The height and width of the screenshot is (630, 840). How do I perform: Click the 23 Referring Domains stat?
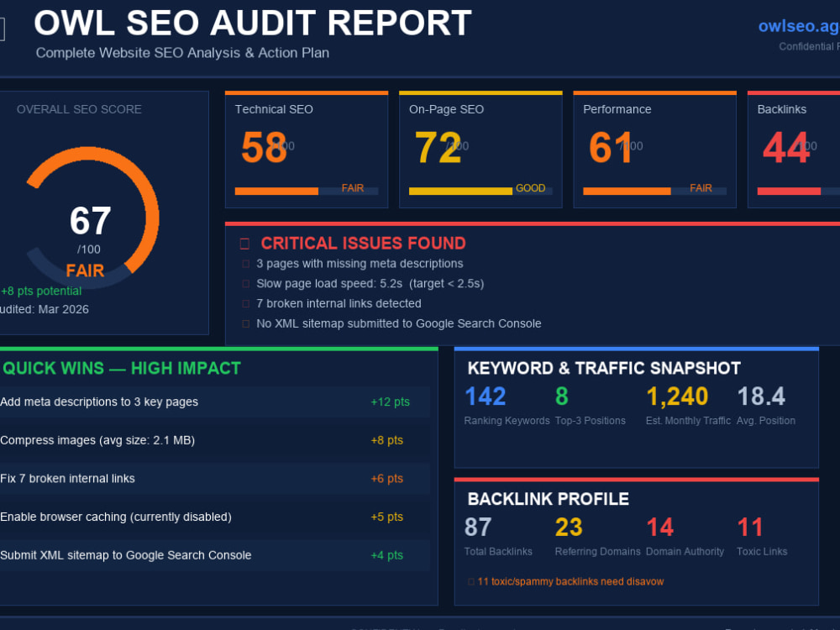click(x=597, y=536)
